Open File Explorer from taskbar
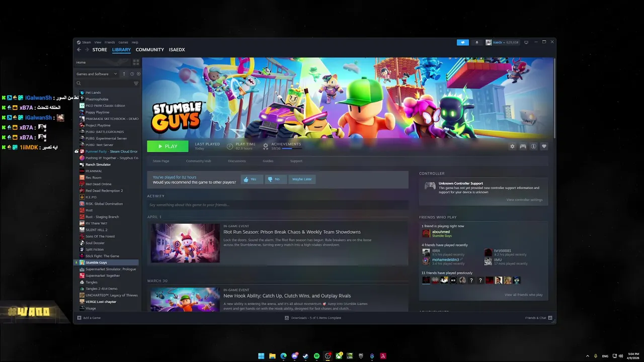 (x=272, y=356)
